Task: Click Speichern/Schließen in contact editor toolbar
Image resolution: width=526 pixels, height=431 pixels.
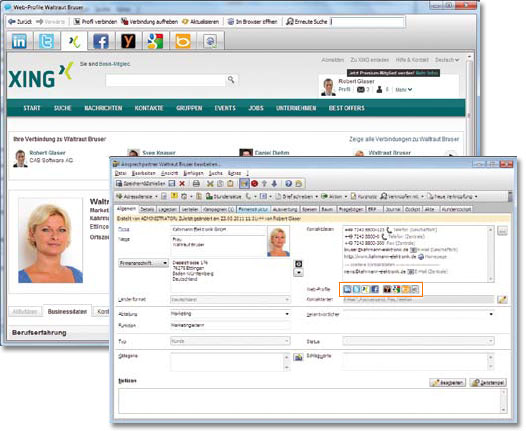Action: pos(141,183)
